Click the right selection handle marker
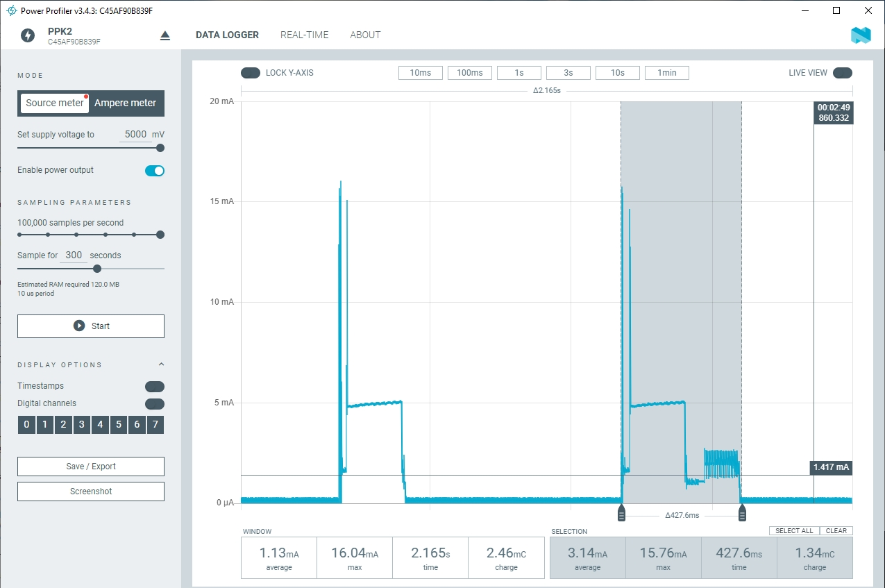Viewport: 885px width, 588px height. coord(742,513)
